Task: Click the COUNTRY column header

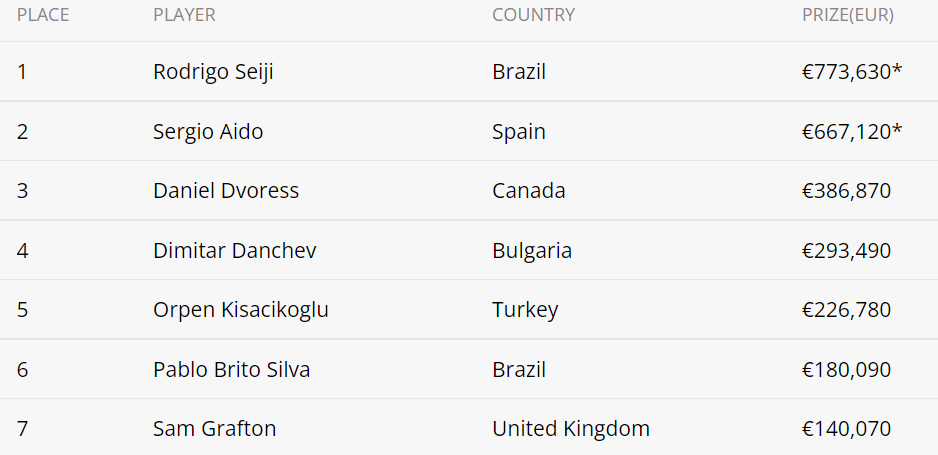Action: click(x=533, y=15)
